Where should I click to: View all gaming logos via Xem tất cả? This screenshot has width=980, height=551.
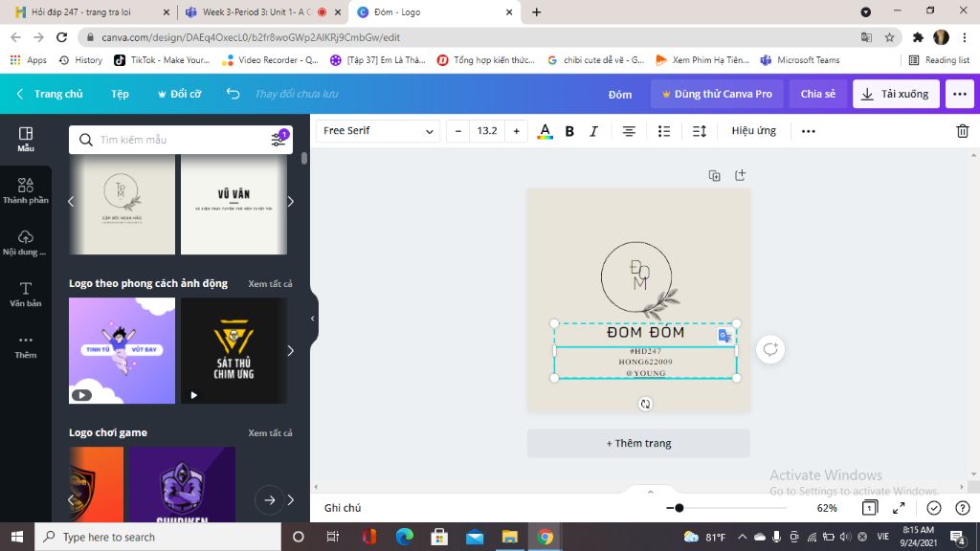(270, 433)
